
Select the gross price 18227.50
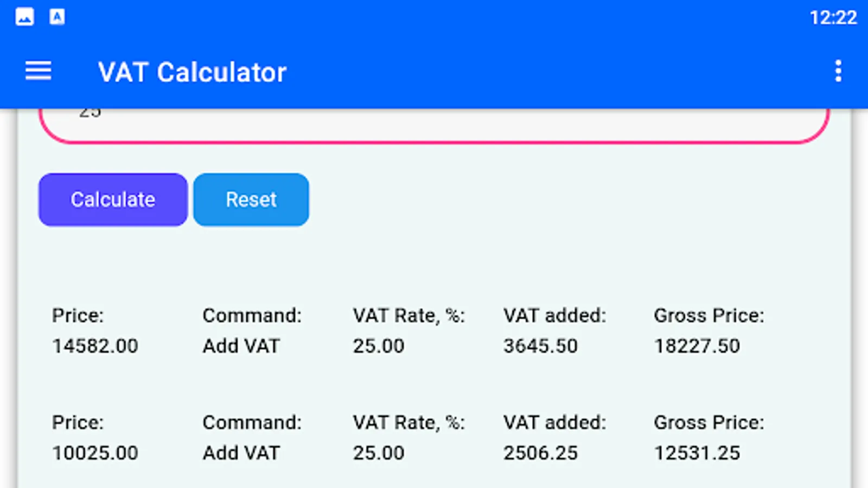697,346
